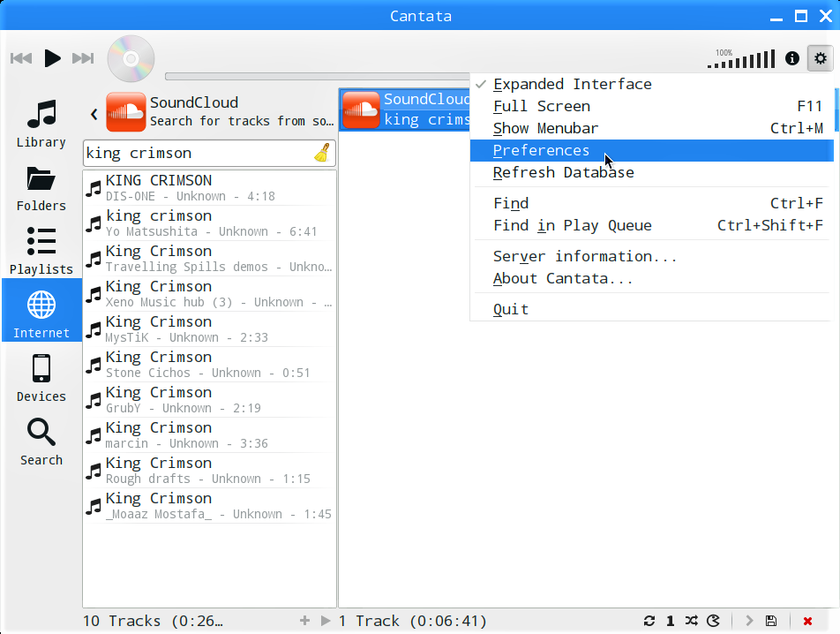Open the Search sidebar view

(x=41, y=442)
